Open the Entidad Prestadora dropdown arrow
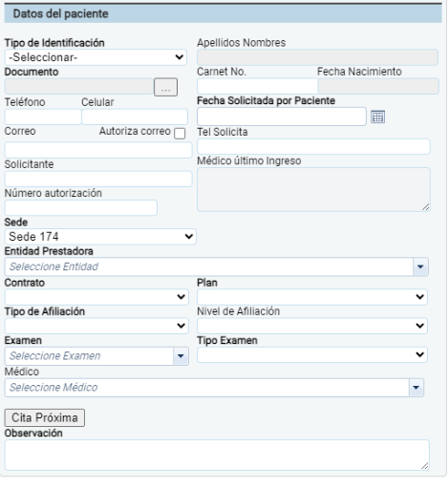 [x=420, y=266]
